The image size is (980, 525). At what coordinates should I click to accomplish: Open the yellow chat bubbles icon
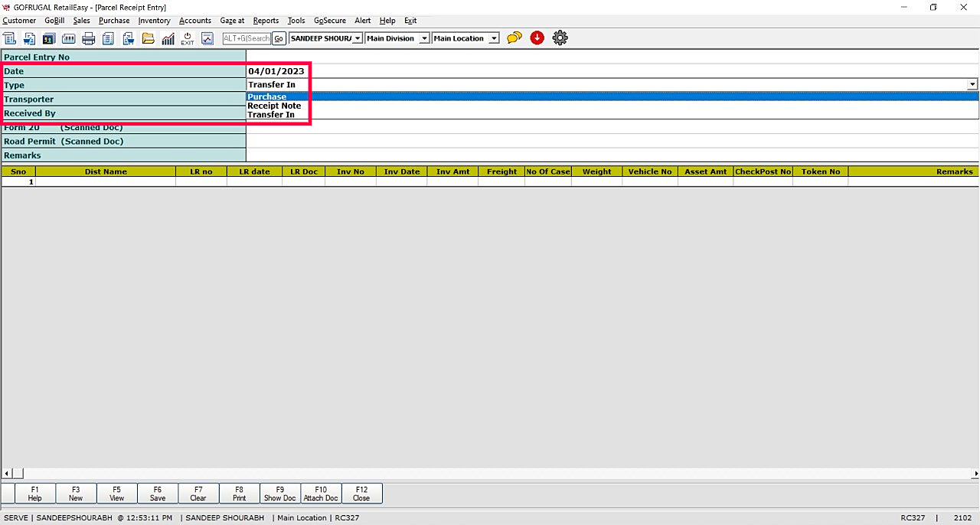point(514,37)
